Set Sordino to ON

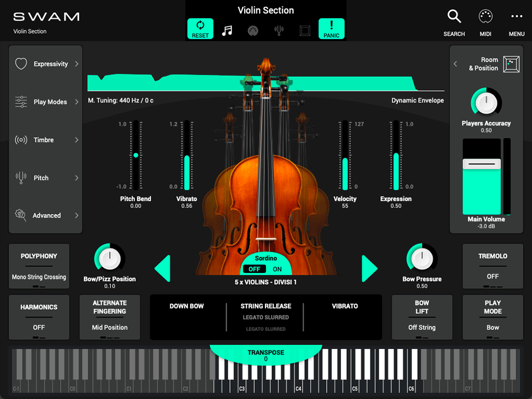pyautogui.click(x=277, y=269)
